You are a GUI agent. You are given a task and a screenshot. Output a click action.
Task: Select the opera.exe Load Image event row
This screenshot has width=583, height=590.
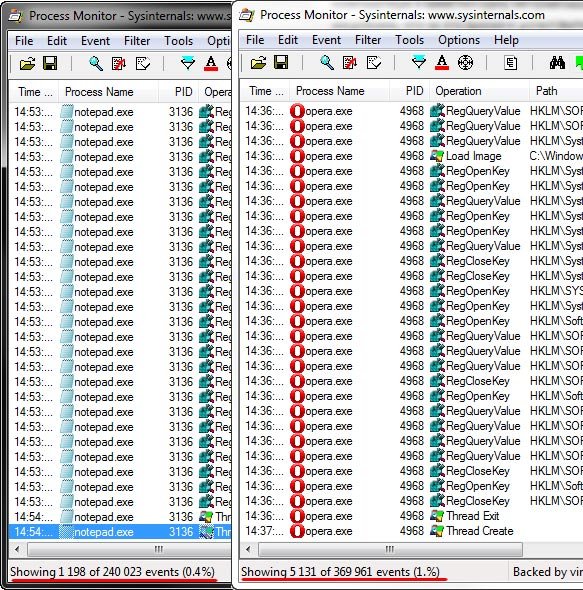(x=411, y=156)
